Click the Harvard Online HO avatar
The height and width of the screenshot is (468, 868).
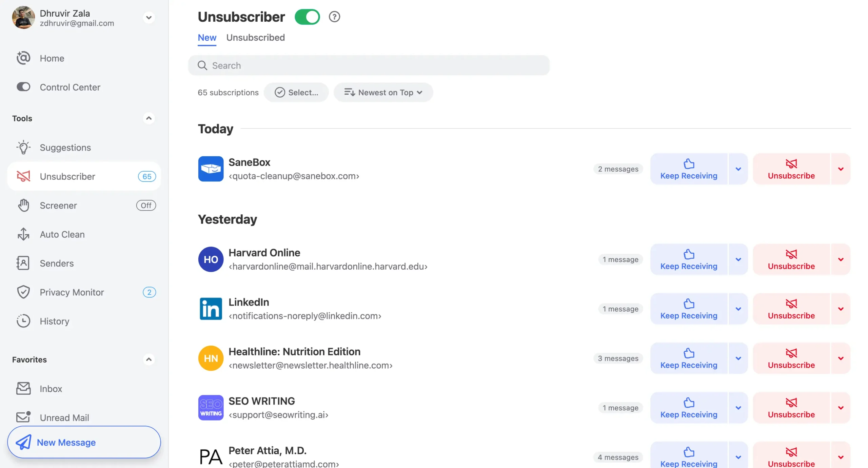coord(211,259)
